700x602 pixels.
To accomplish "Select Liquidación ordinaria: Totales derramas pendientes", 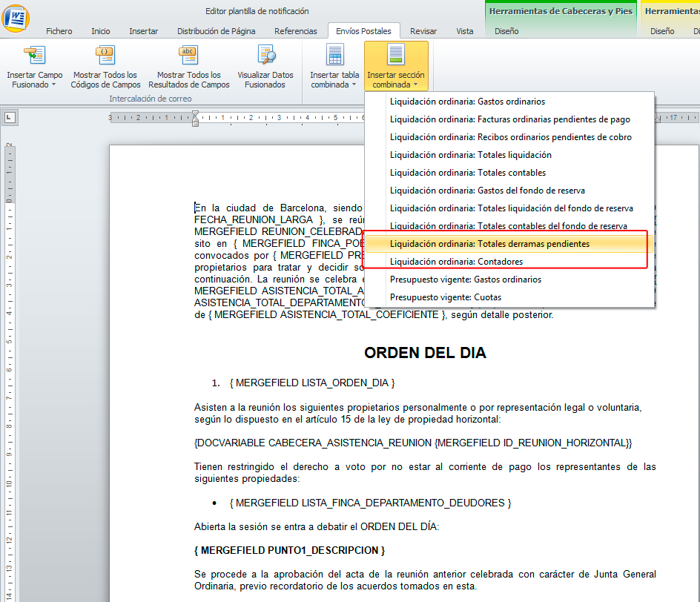I will [490, 244].
